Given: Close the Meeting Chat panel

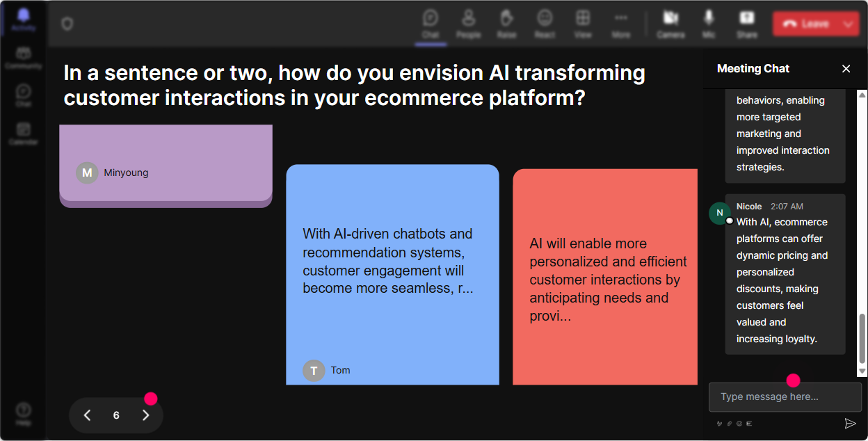Looking at the screenshot, I should (846, 68).
